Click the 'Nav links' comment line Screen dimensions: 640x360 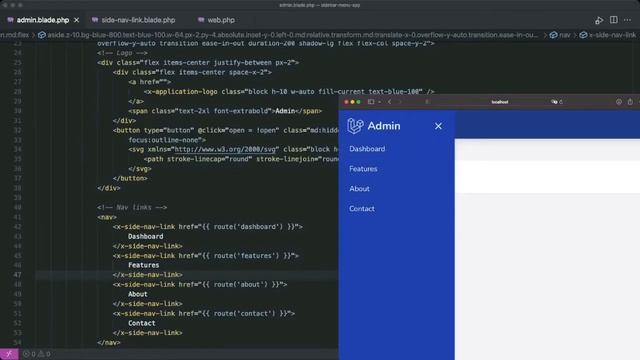click(132, 207)
